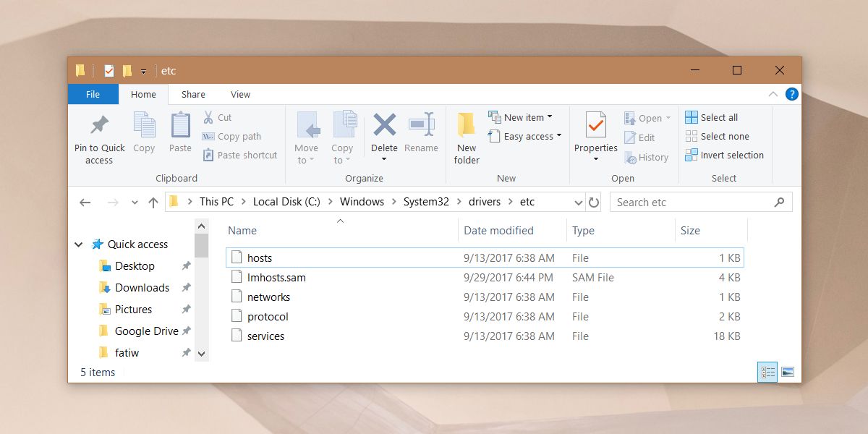
Task: Open the File menu tab
Action: (93, 94)
